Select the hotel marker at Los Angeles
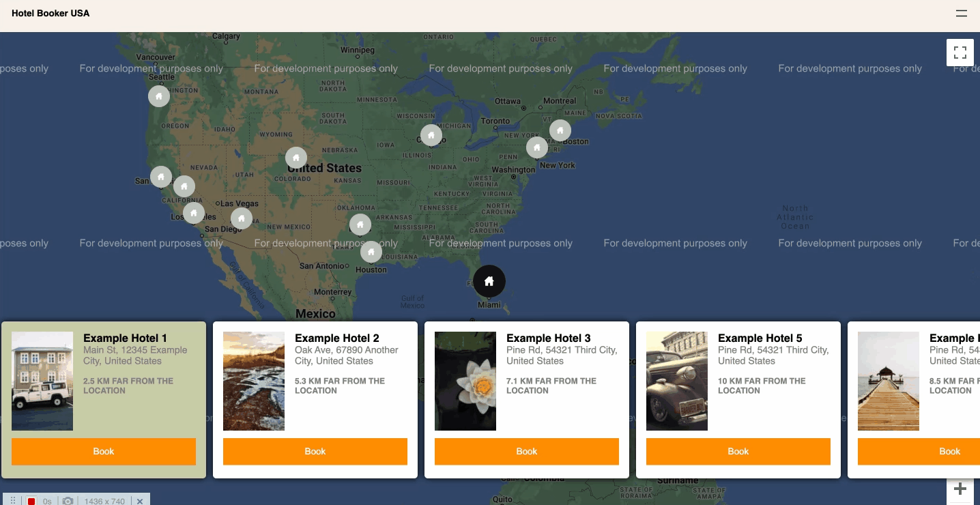The height and width of the screenshot is (505, 980). pyautogui.click(x=194, y=213)
